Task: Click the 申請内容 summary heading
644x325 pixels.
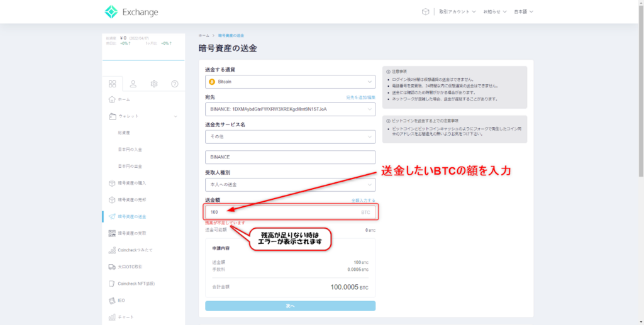Action: tap(221, 249)
